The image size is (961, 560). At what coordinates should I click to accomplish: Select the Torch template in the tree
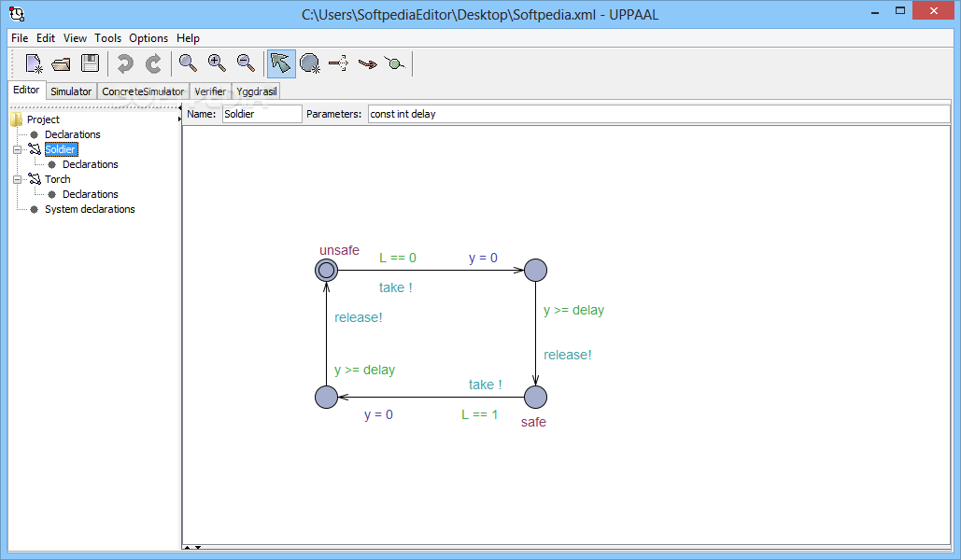58,179
